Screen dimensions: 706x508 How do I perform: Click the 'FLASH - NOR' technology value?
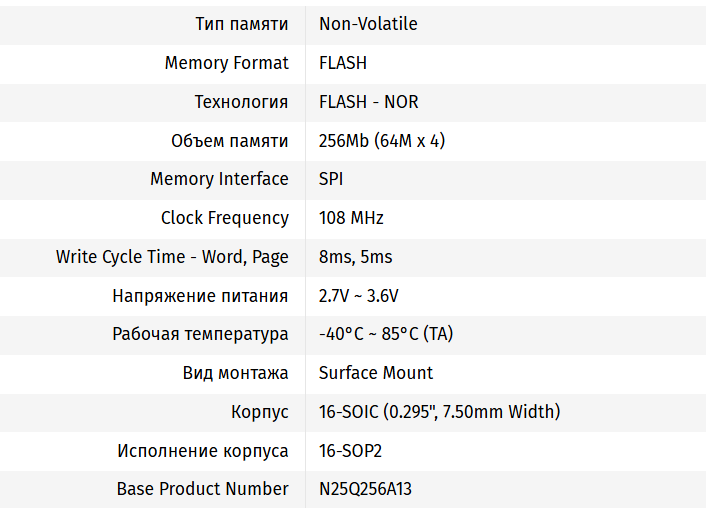click(x=368, y=102)
